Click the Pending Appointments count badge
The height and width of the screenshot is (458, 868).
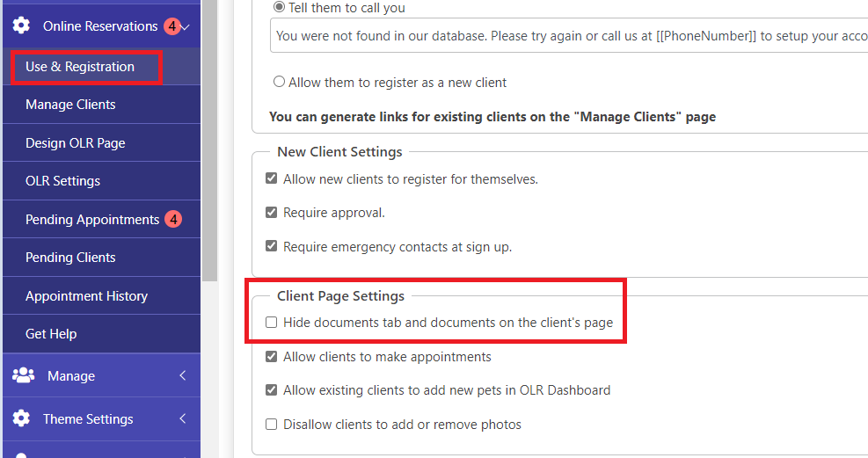(x=173, y=219)
